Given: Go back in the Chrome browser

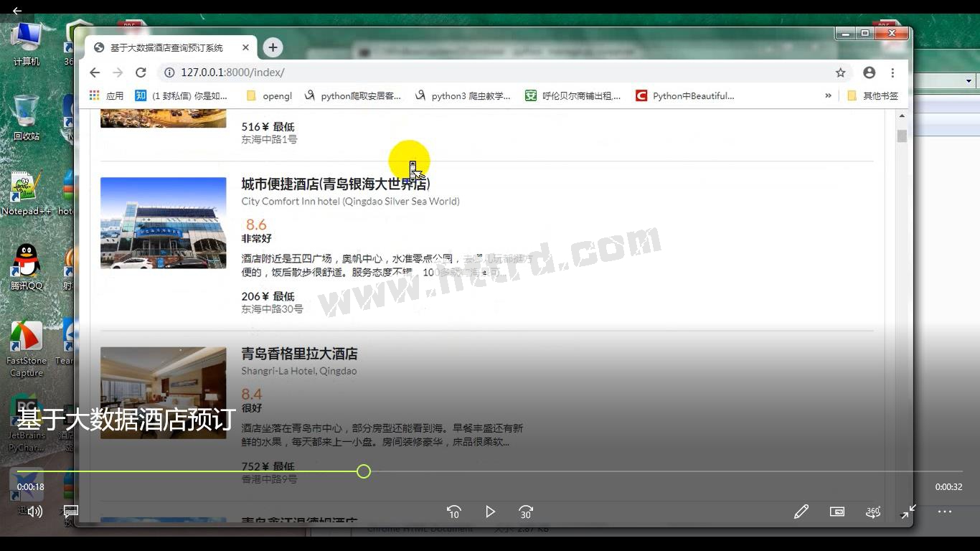Looking at the screenshot, I should click(x=95, y=72).
